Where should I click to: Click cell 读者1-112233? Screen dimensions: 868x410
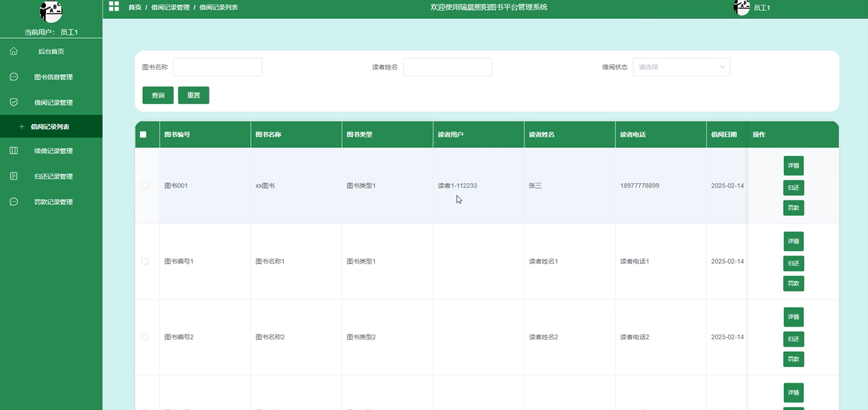(457, 186)
